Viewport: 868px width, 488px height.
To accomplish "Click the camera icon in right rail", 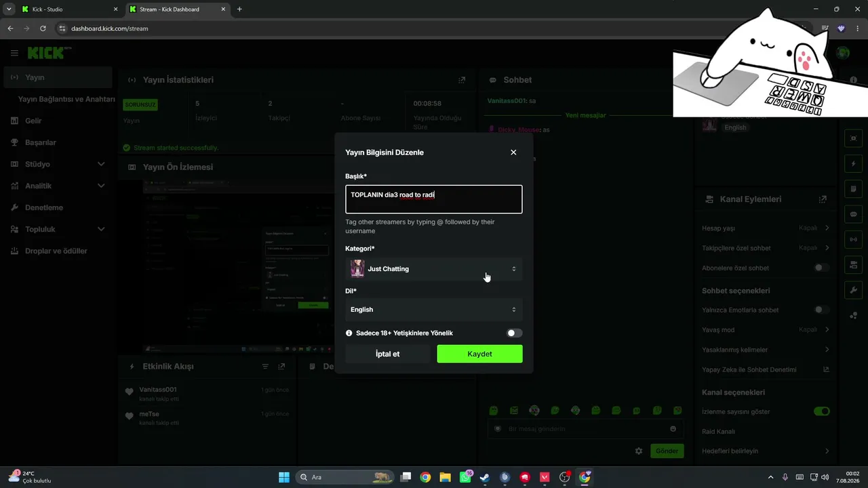I will coord(853,264).
